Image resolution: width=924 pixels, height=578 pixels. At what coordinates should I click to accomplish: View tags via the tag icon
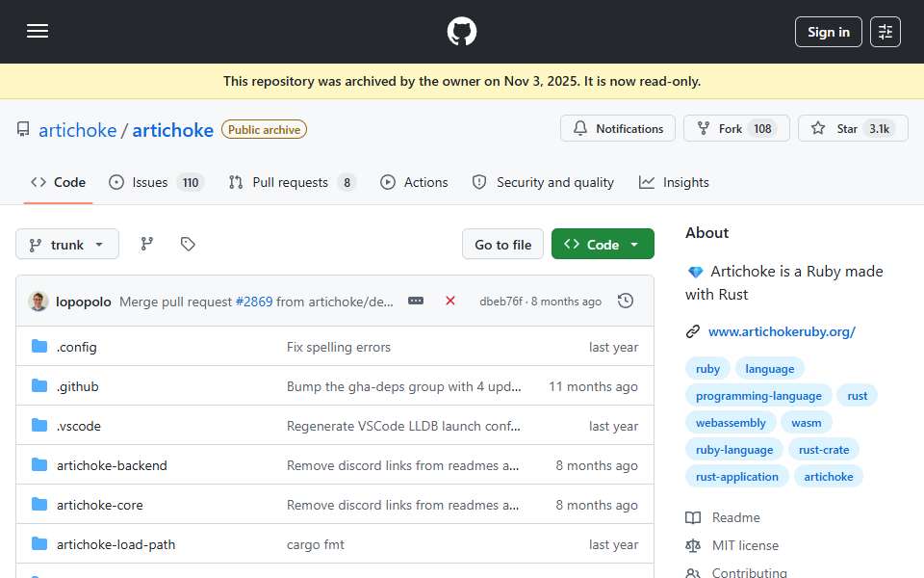[x=188, y=244]
